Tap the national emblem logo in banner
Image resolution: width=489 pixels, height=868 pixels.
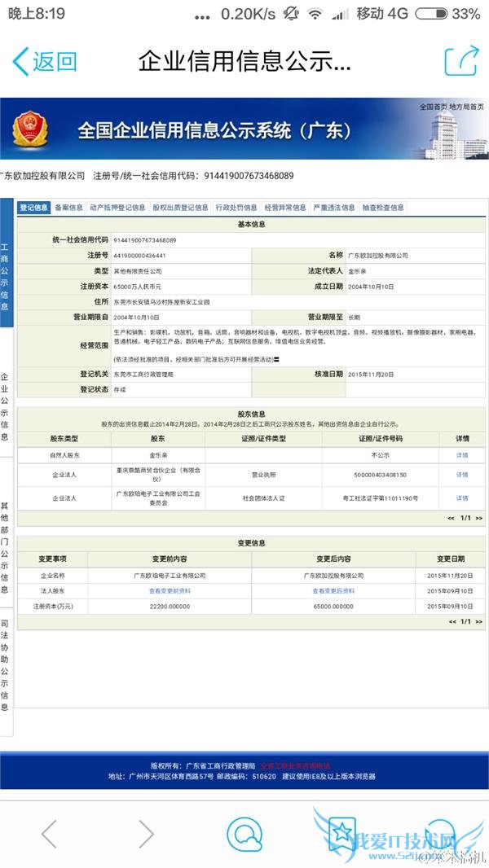31,129
